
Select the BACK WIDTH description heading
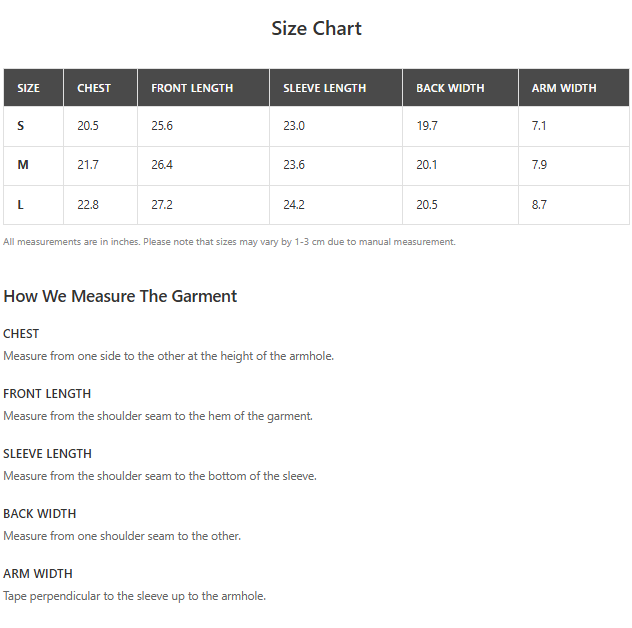pyautogui.click(x=39, y=514)
